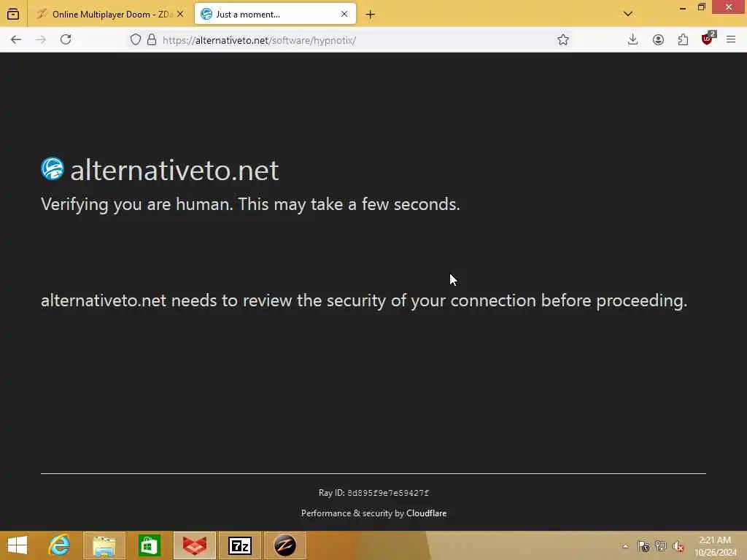
Task: Go back one page
Action: (16, 39)
